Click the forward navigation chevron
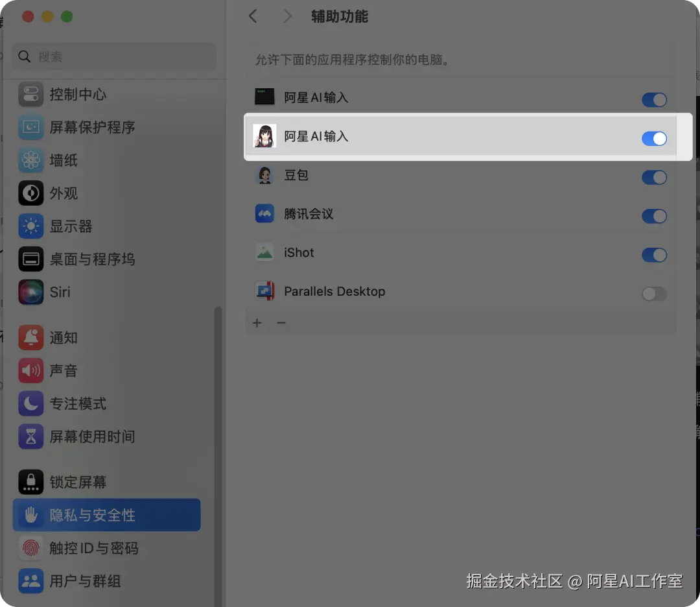This screenshot has width=700, height=607. coord(288,16)
